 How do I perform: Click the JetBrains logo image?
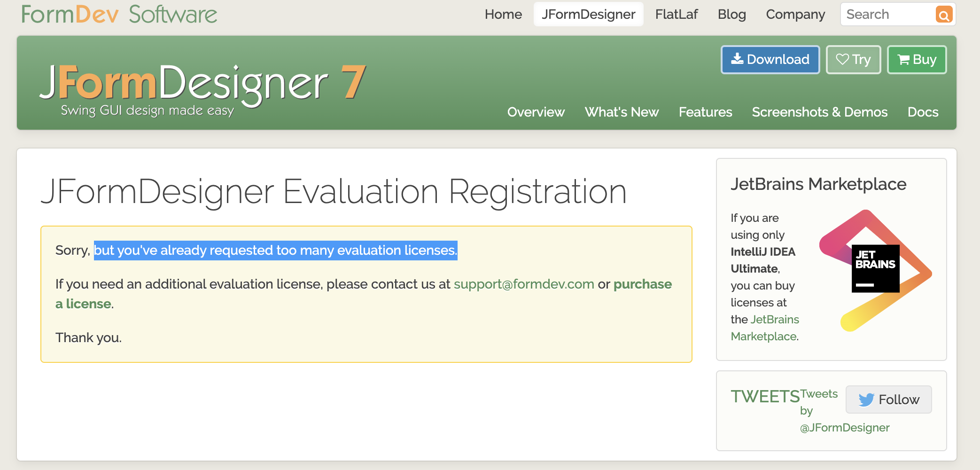[876, 270]
